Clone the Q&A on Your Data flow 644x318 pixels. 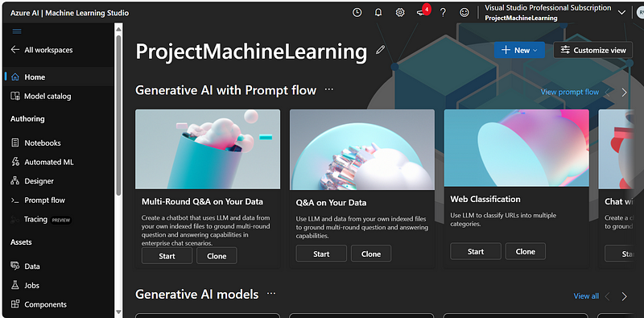[371, 254]
